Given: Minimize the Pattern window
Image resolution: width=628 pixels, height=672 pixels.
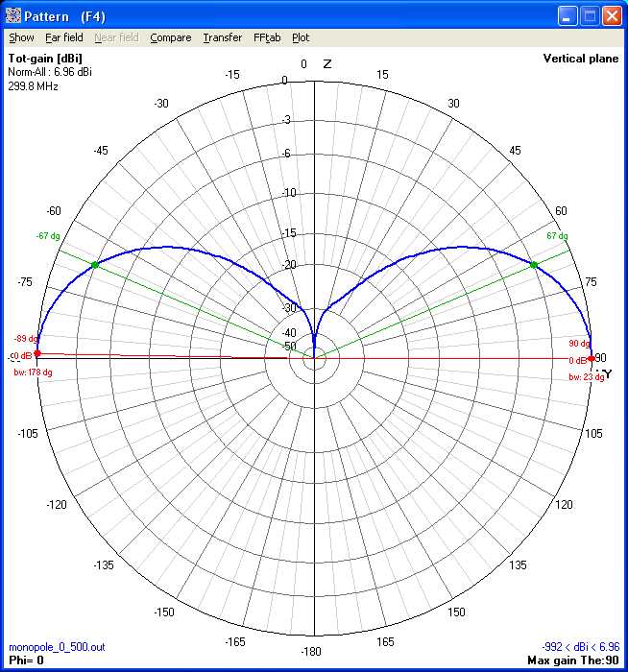Looking at the screenshot, I should (x=568, y=15).
